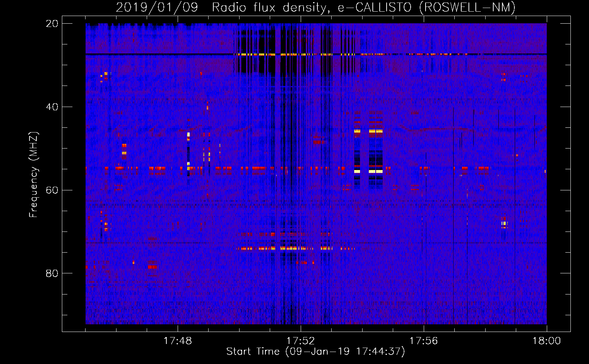The image size is (589, 364).
Task: Click the '17:48' time tick label
Action: click(x=178, y=341)
